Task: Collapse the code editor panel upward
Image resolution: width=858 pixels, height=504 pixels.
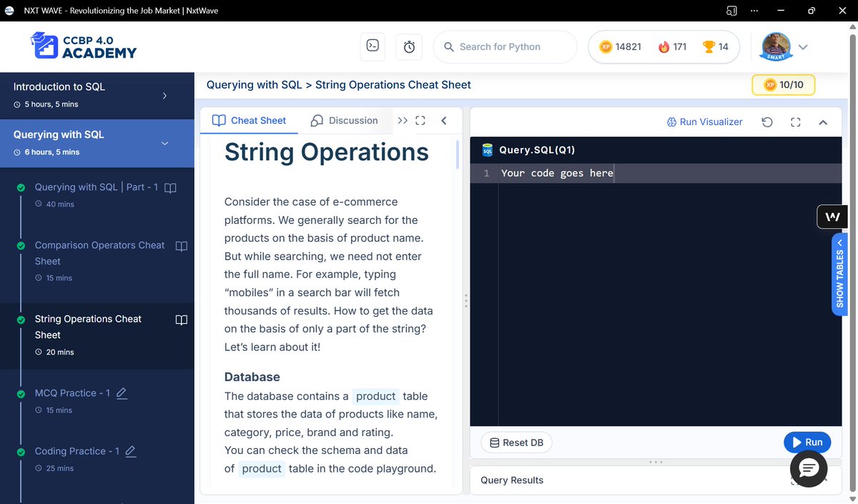Action: pyautogui.click(x=823, y=122)
